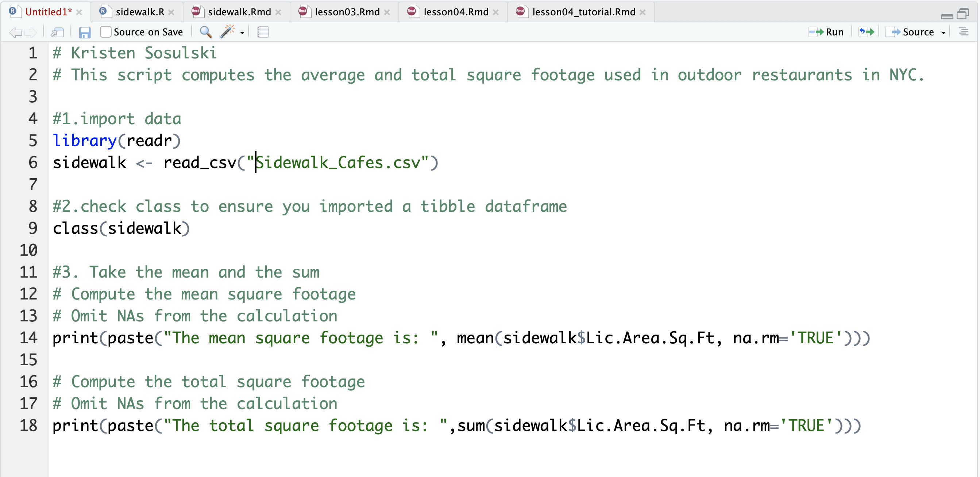Close the sidewalk.Rmd tab

point(278,12)
